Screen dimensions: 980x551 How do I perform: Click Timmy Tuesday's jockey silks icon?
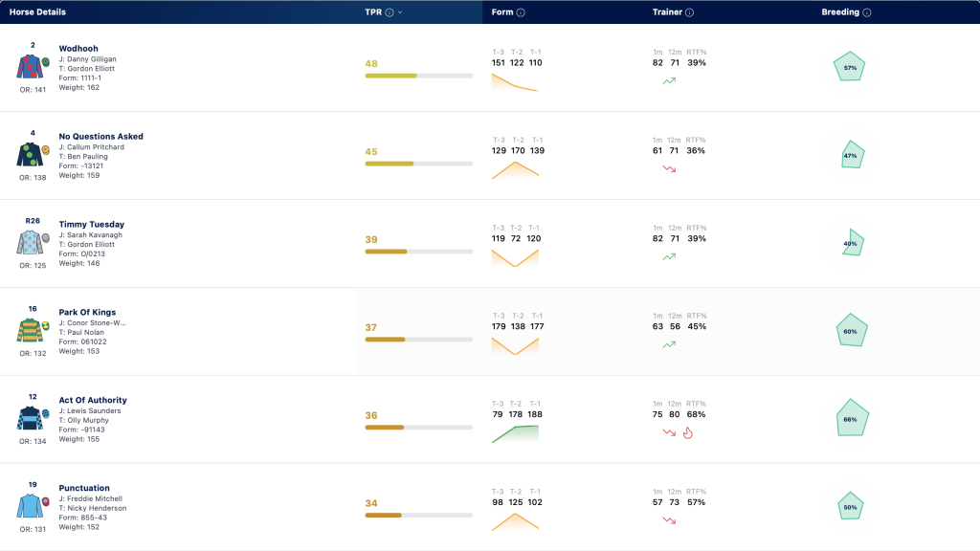click(x=30, y=242)
